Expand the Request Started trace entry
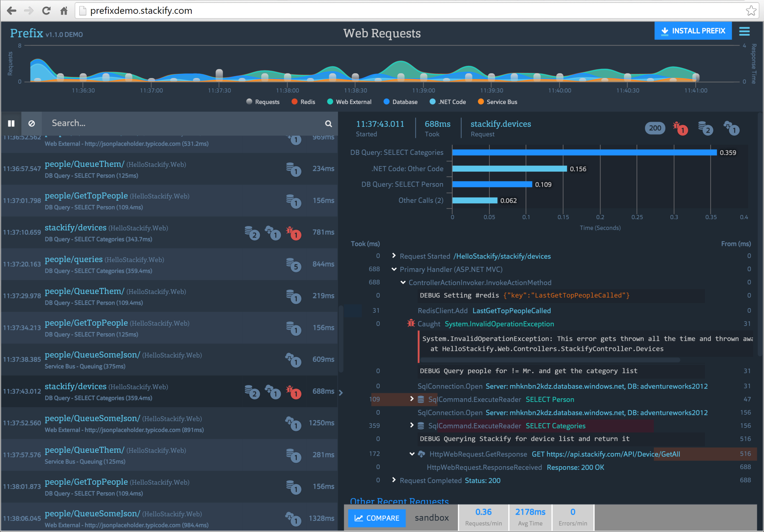The image size is (764, 532). tap(394, 256)
